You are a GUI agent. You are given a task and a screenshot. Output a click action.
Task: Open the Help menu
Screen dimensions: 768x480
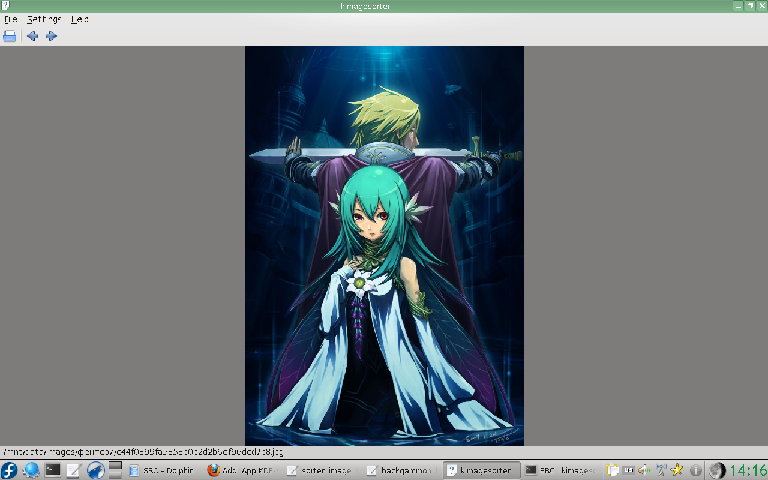(79, 19)
